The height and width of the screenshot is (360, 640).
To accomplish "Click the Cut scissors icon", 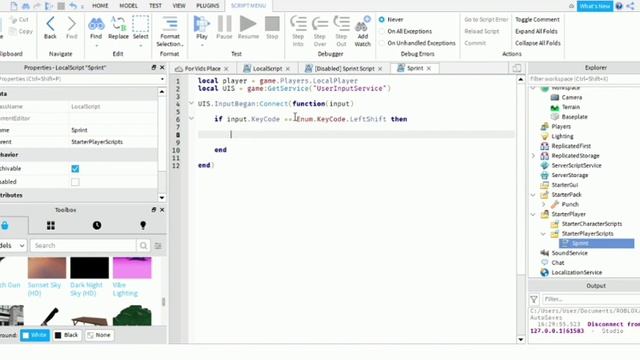I will pyautogui.click(x=14, y=20).
